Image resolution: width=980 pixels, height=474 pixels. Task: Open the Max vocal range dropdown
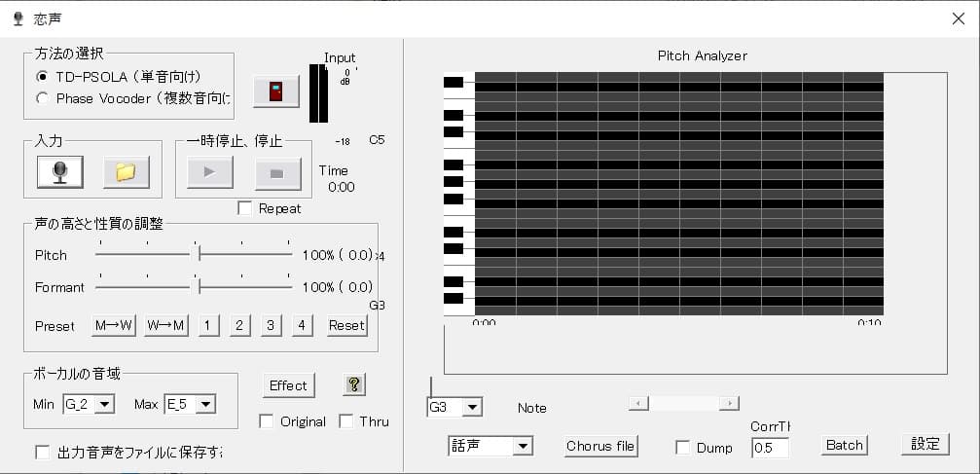pos(205,405)
